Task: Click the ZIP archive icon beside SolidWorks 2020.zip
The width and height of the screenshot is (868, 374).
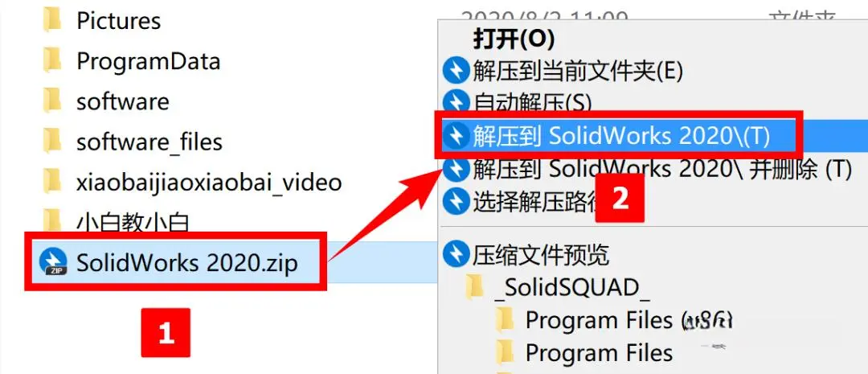Action: (x=53, y=263)
